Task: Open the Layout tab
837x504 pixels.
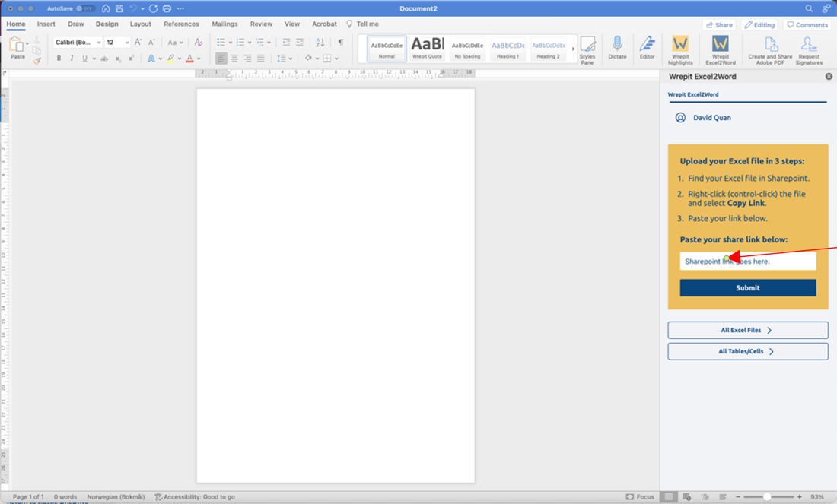Action: click(141, 24)
